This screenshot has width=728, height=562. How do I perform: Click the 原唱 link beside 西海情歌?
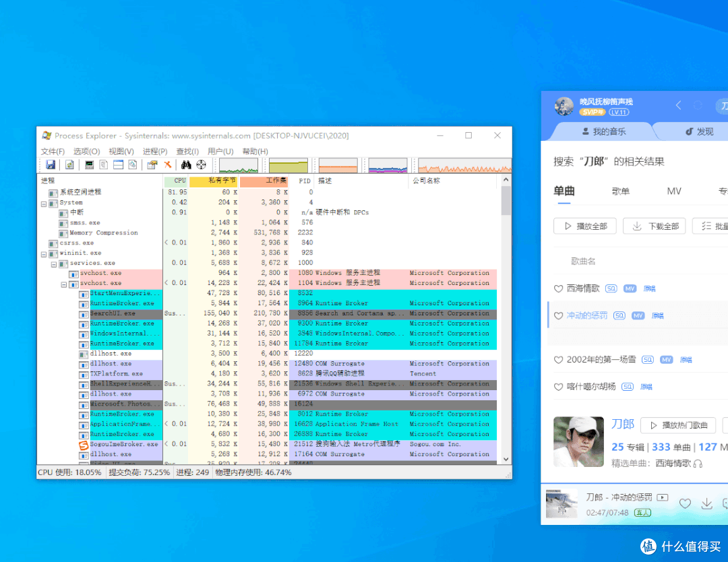pyautogui.click(x=650, y=288)
